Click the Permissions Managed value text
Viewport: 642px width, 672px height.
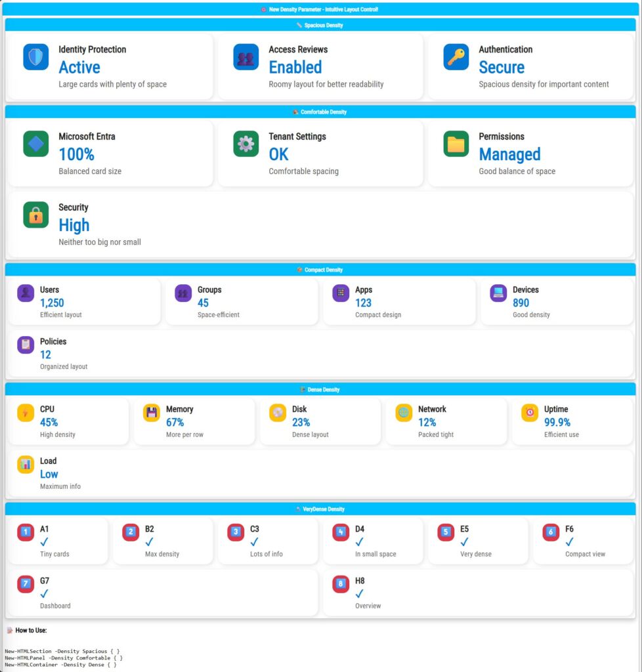point(509,154)
